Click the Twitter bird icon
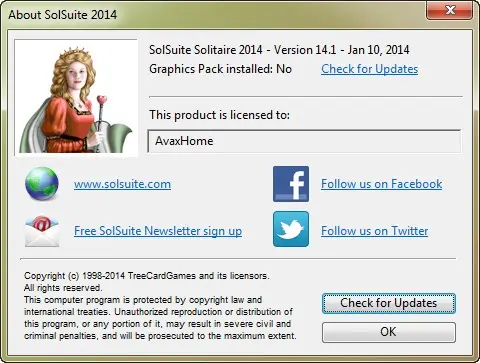Viewport: 480px width, 363px height. (x=291, y=229)
